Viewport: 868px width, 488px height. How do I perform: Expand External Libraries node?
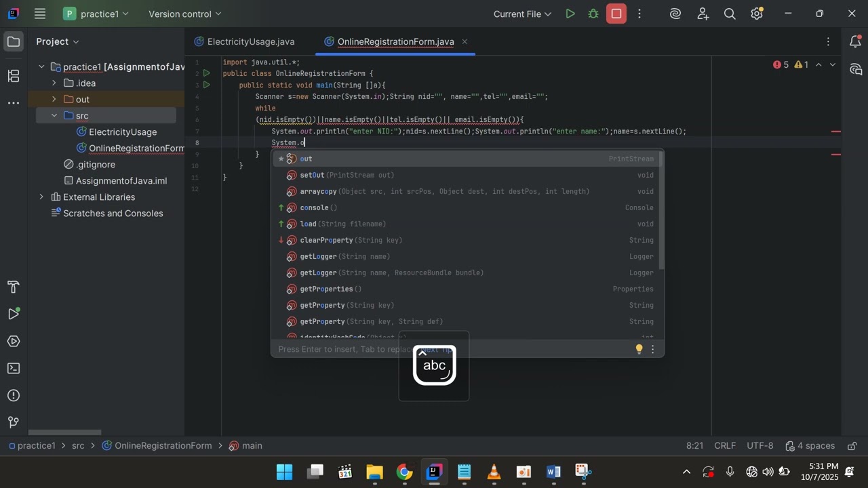click(x=41, y=197)
